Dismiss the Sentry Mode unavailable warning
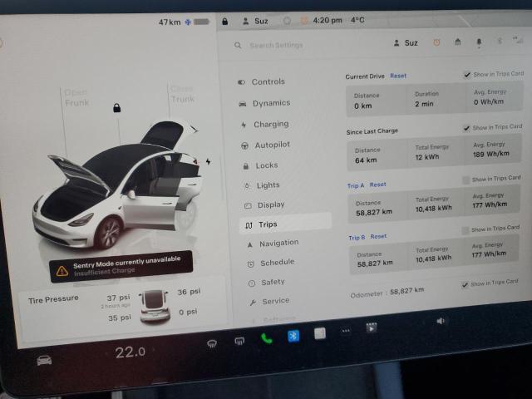The image size is (532, 399). (x=121, y=266)
